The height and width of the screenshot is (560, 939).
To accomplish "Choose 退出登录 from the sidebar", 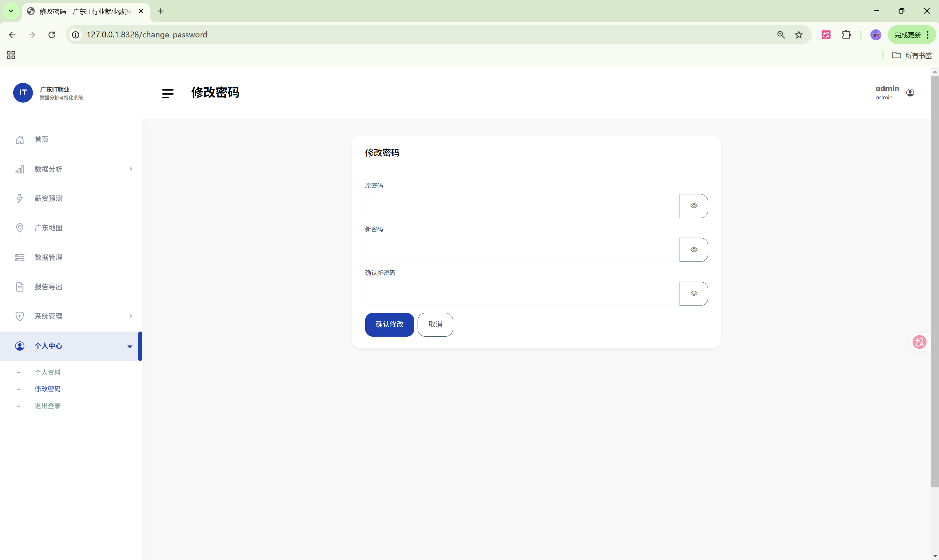I will tap(48, 405).
